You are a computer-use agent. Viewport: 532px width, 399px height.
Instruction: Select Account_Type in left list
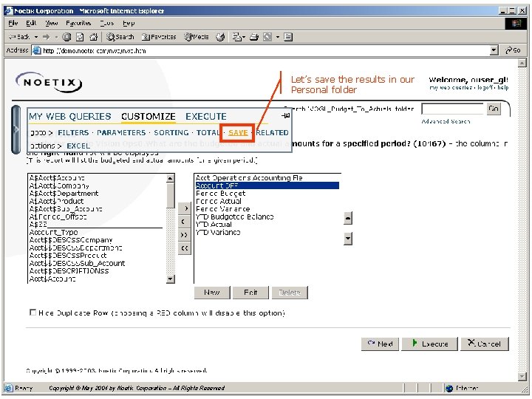pyautogui.click(x=54, y=233)
